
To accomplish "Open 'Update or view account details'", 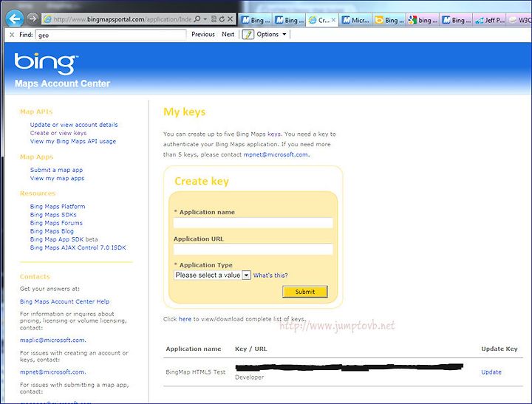I will pos(74,125).
